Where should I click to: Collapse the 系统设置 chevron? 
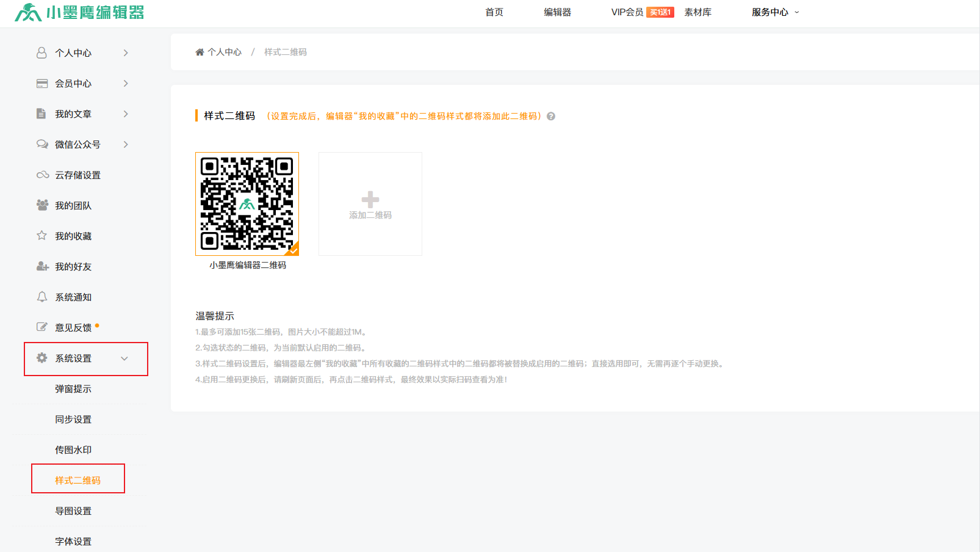(x=124, y=358)
